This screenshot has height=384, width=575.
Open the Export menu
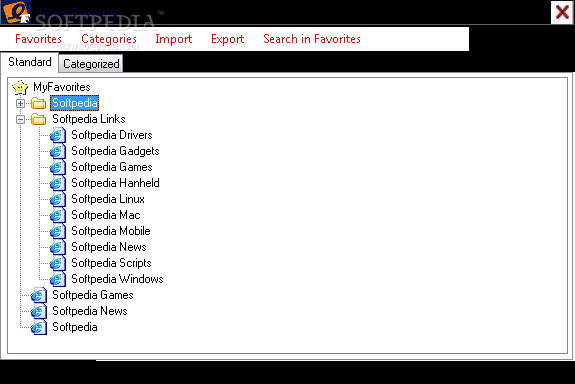(x=228, y=39)
